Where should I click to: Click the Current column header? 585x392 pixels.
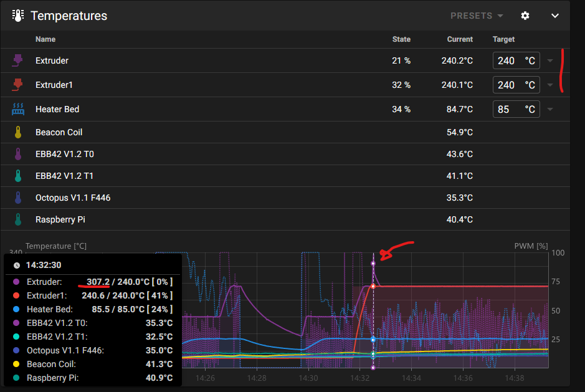460,39
